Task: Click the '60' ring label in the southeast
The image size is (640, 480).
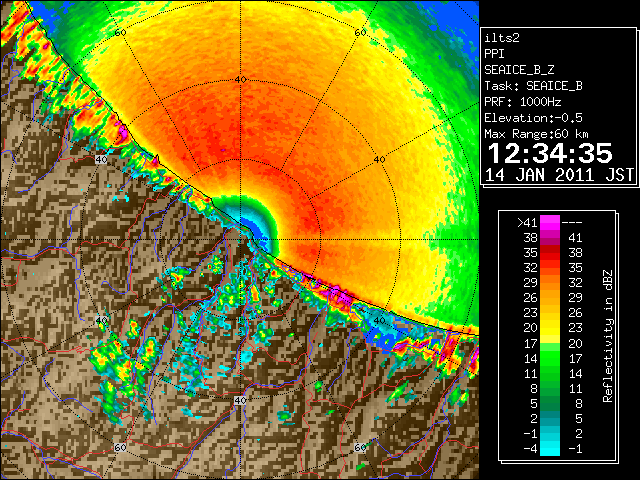Action: coord(360,448)
